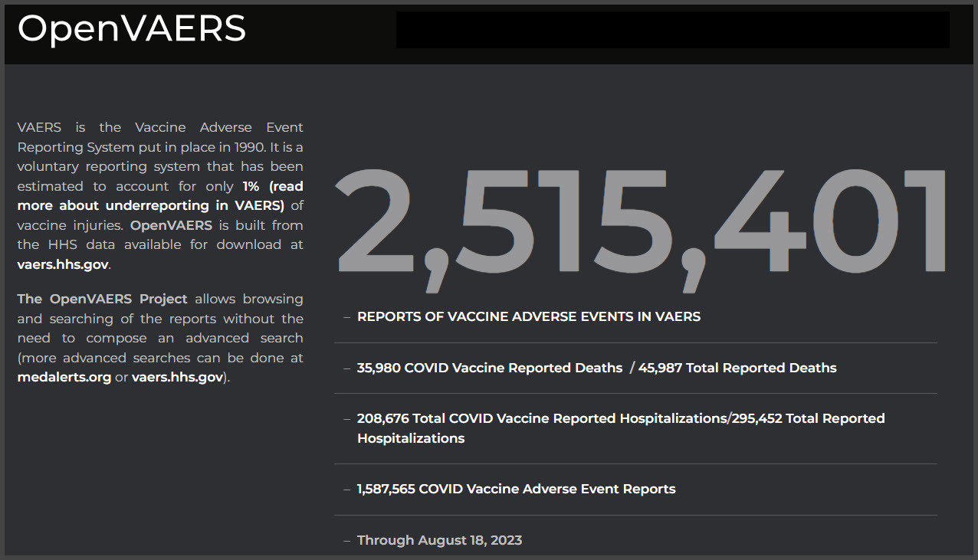This screenshot has width=978, height=560.
Task: Click dash bullet before 'Through August 18, 2023'
Action: [347, 540]
